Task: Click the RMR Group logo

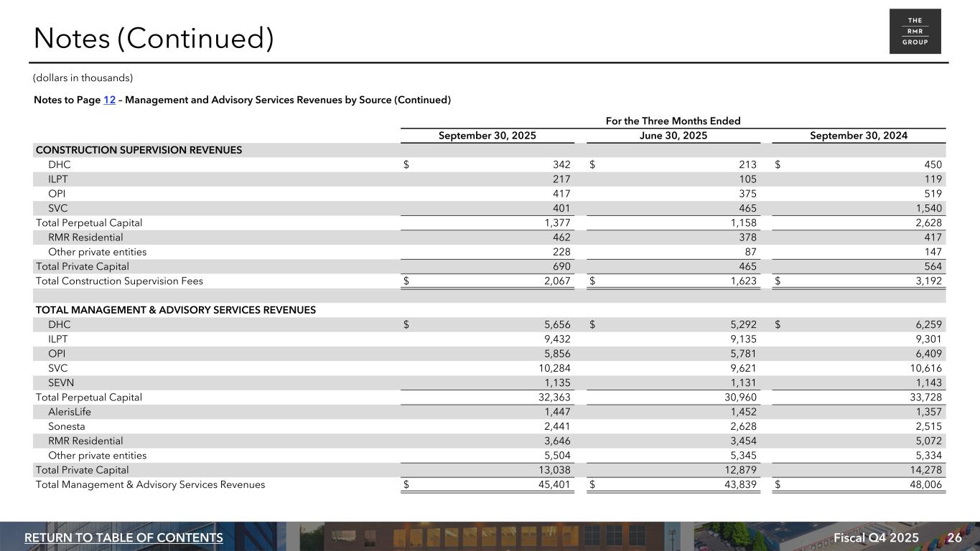Action: coord(915,32)
